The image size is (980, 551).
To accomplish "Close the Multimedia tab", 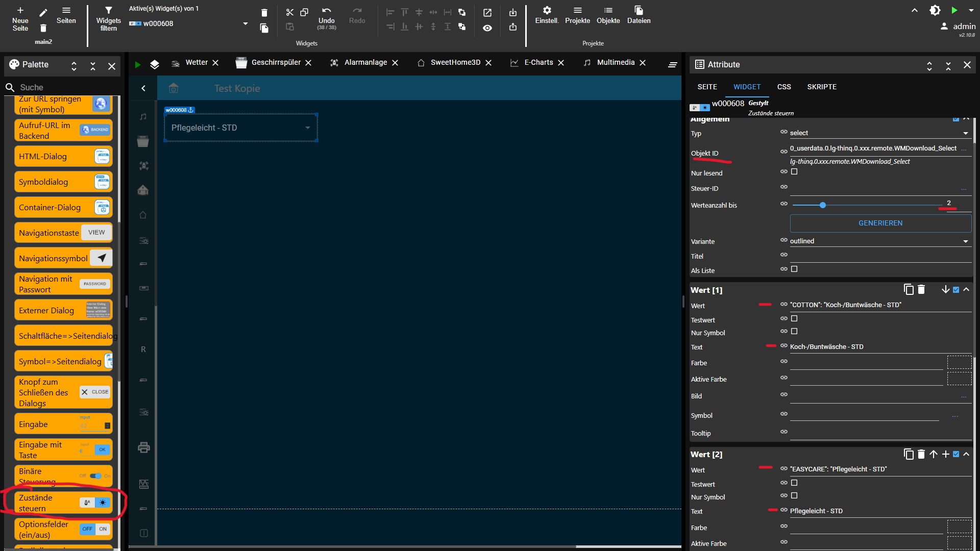I will [643, 63].
